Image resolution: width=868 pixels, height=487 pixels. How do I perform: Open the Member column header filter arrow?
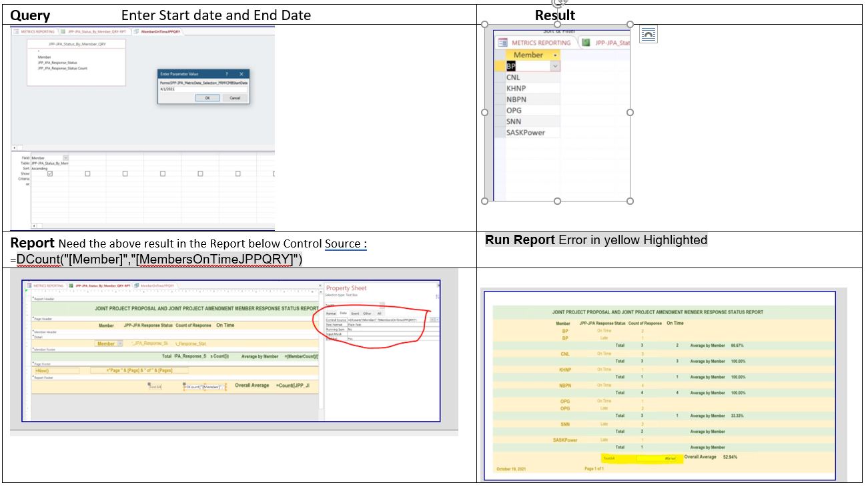tap(555, 55)
